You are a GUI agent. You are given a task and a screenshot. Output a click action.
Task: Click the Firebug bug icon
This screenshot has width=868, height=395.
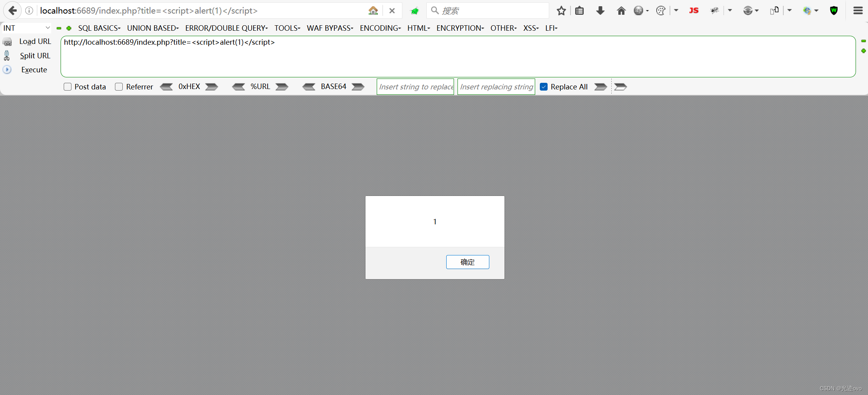[714, 10]
